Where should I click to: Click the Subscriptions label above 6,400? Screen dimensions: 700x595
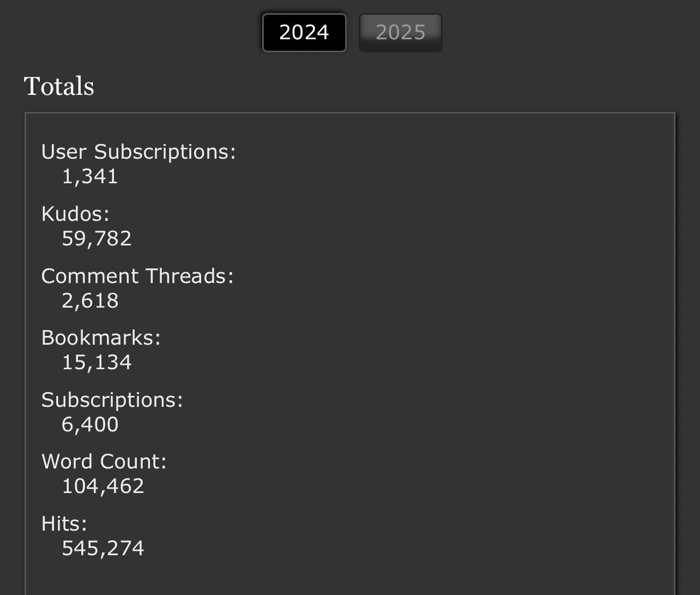[x=112, y=400]
